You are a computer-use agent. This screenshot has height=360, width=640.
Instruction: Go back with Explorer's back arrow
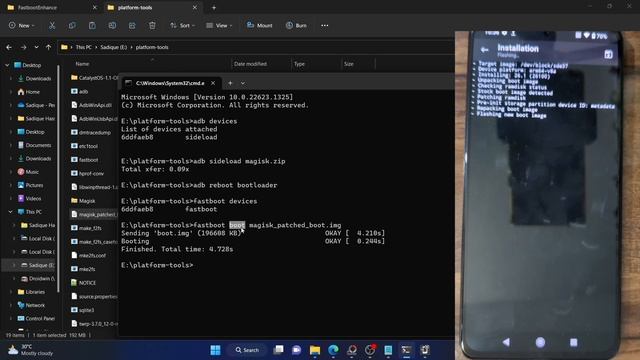[x=9, y=47]
